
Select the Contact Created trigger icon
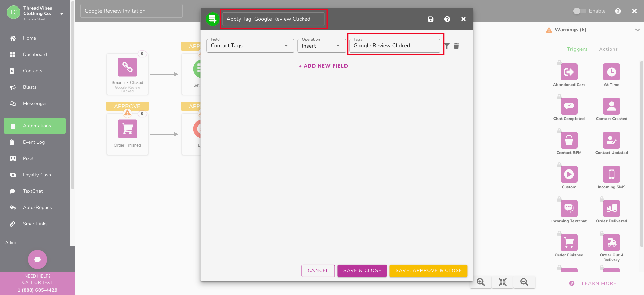tap(612, 106)
